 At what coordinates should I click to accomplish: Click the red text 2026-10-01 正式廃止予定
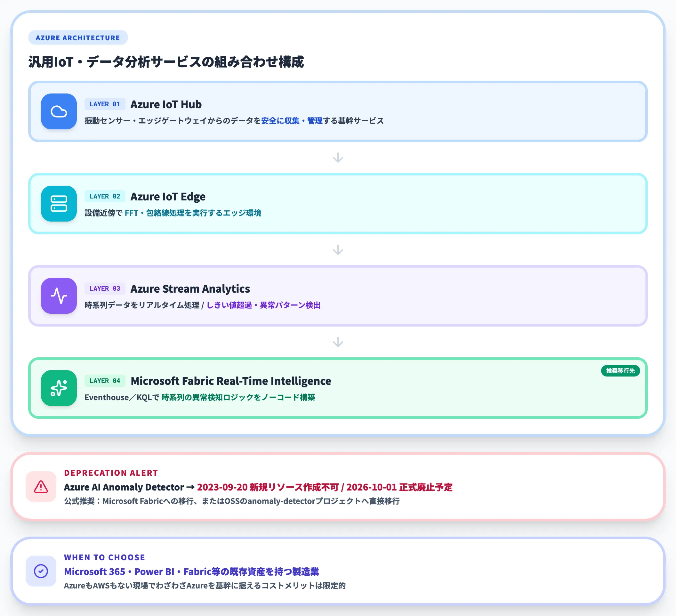pyautogui.click(x=399, y=487)
